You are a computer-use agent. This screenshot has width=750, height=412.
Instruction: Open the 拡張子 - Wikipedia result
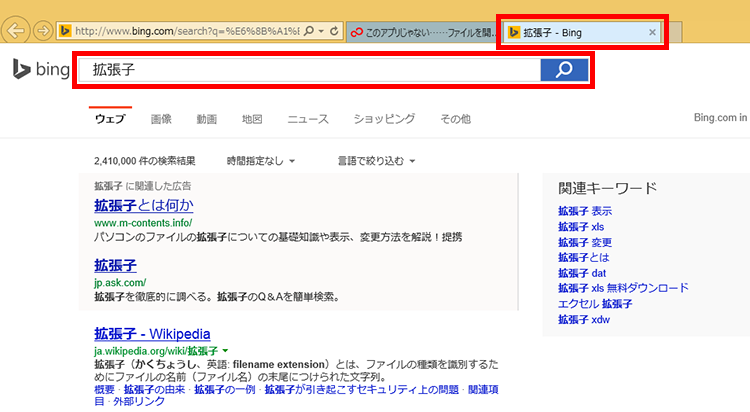(152, 333)
